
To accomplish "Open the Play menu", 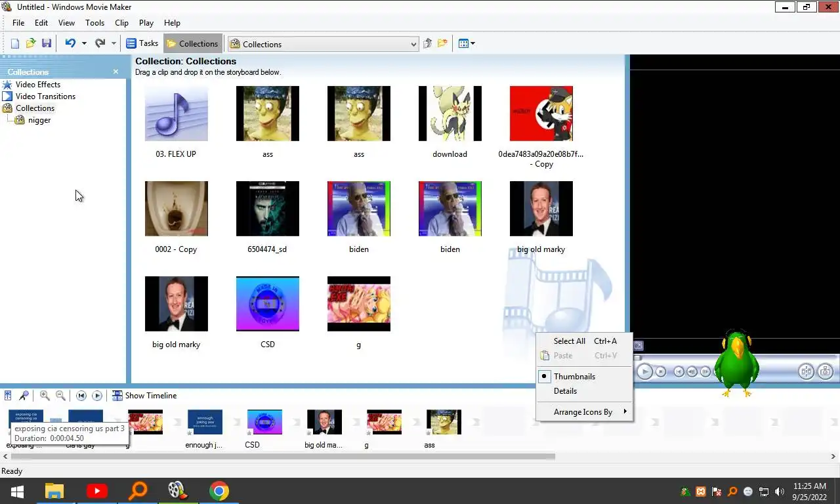I will point(146,23).
